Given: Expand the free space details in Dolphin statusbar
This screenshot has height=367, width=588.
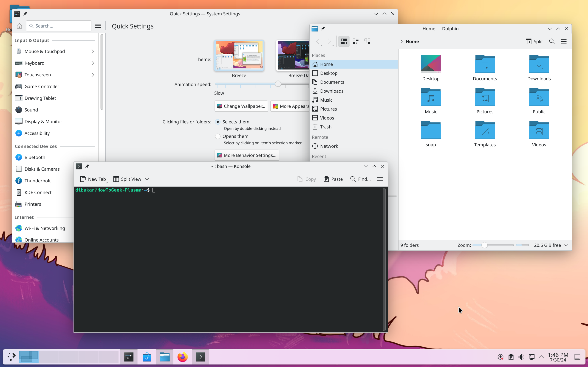Looking at the screenshot, I should [x=566, y=245].
